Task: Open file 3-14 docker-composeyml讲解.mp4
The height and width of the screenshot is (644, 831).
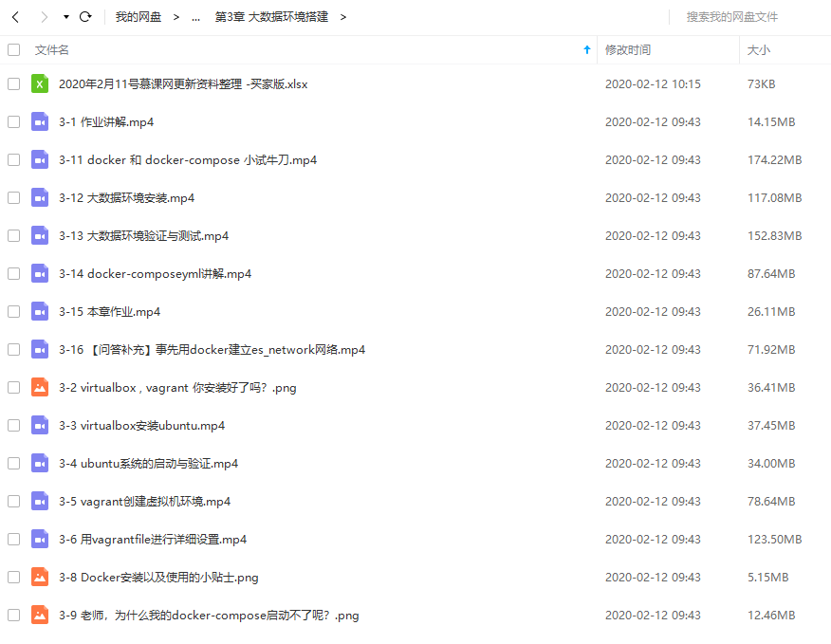Action: 155,274
